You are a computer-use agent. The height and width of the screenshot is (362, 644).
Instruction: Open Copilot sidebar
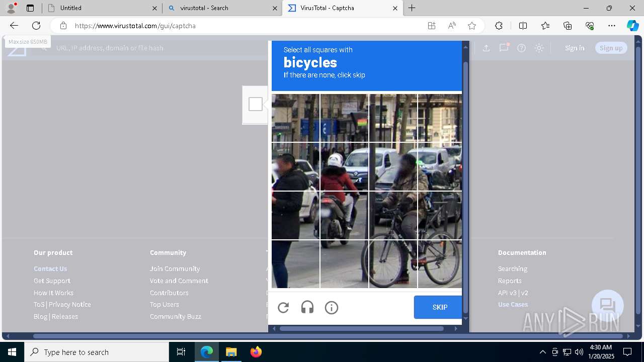pos(632,26)
